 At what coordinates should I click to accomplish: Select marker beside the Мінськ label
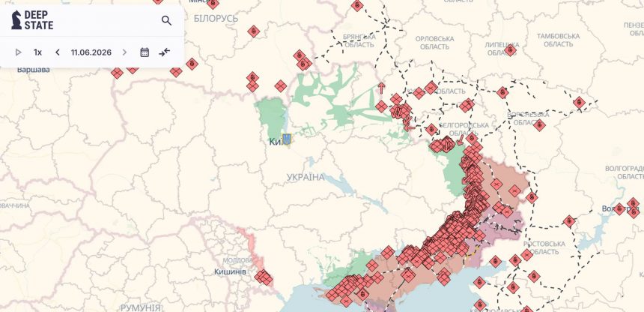pos(213,4)
